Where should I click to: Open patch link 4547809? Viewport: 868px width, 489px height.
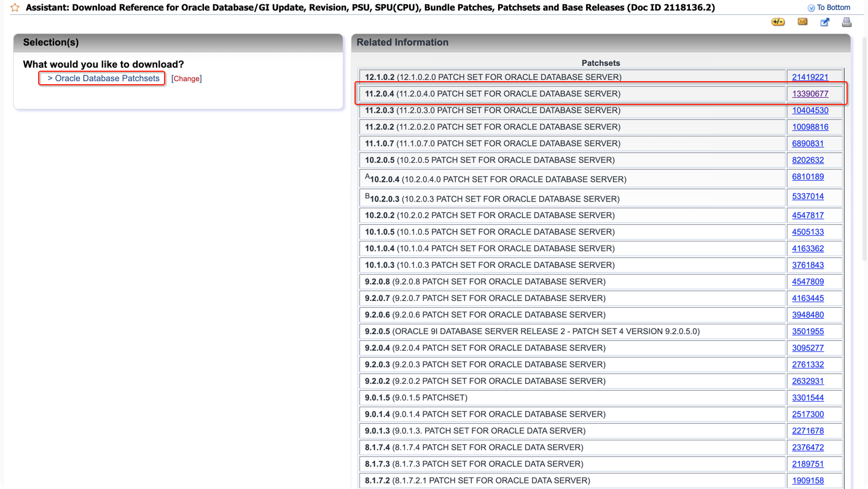click(808, 281)
